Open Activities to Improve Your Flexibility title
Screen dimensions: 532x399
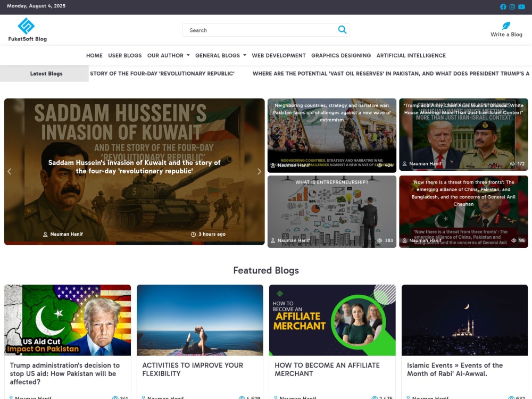point(193,370)
